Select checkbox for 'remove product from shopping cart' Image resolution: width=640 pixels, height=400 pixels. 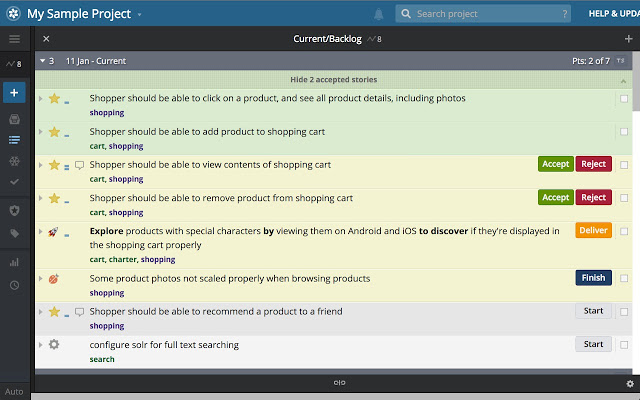pos(624,198)
